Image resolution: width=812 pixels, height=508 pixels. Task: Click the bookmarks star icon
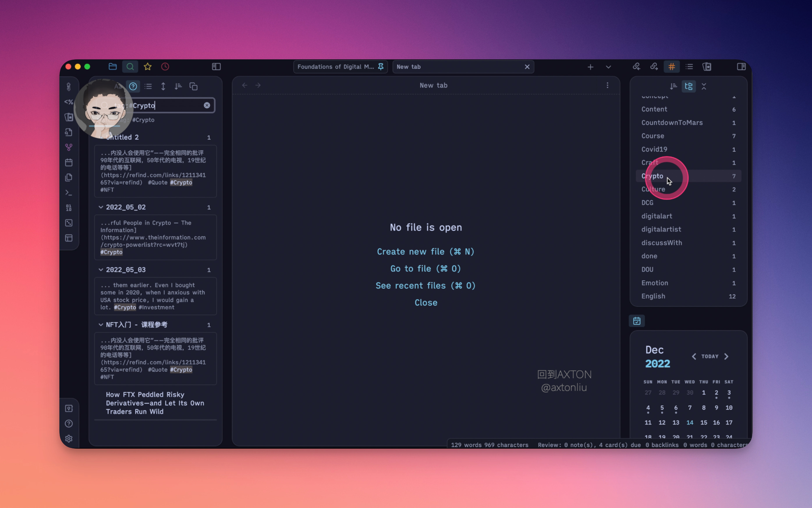coord(148,67)
